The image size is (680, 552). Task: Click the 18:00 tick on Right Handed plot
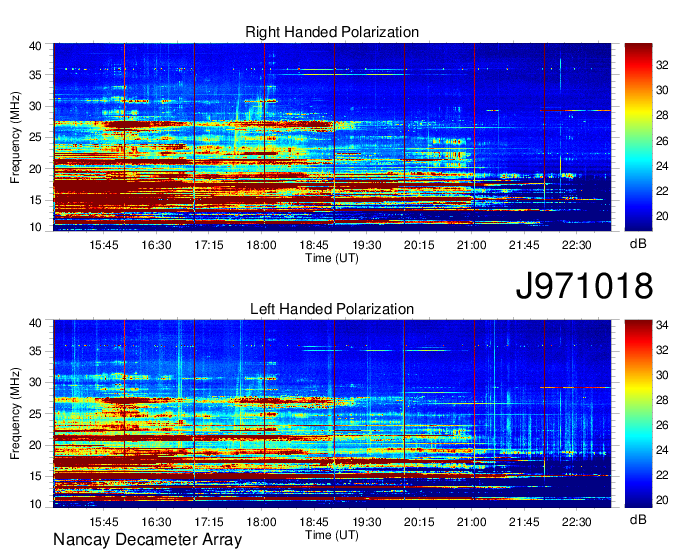pos(262,245)
